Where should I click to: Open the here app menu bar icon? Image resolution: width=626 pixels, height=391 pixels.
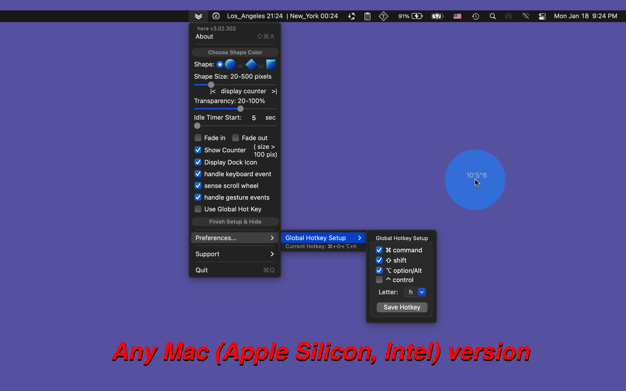click(x=198, y=16)
